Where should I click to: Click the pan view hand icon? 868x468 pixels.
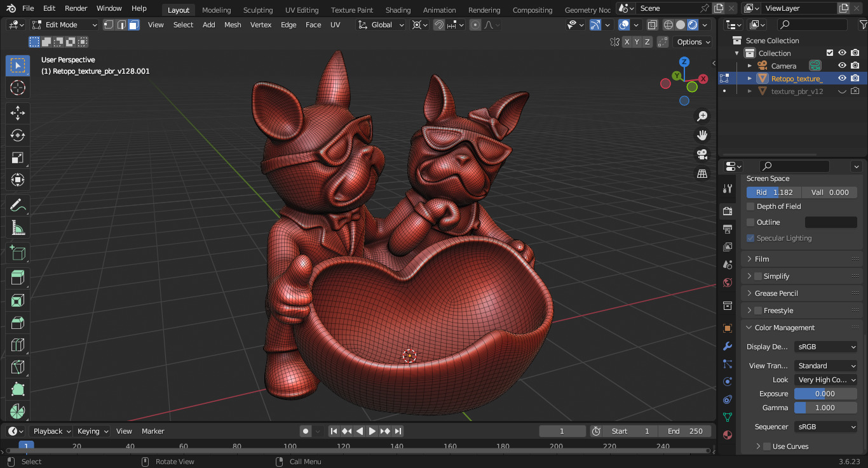pos(702,135)
